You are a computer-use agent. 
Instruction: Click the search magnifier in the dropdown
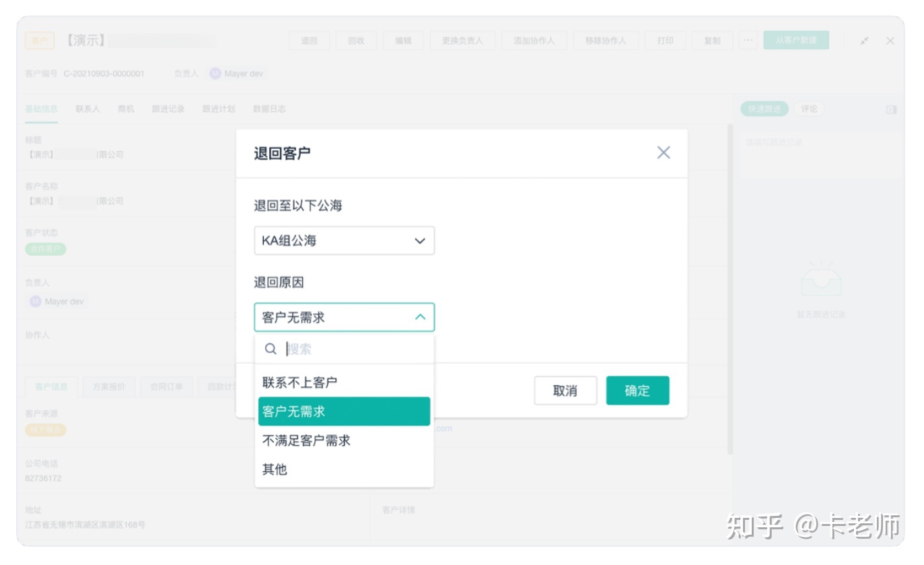pyautogui.click(x=271, y=349)
